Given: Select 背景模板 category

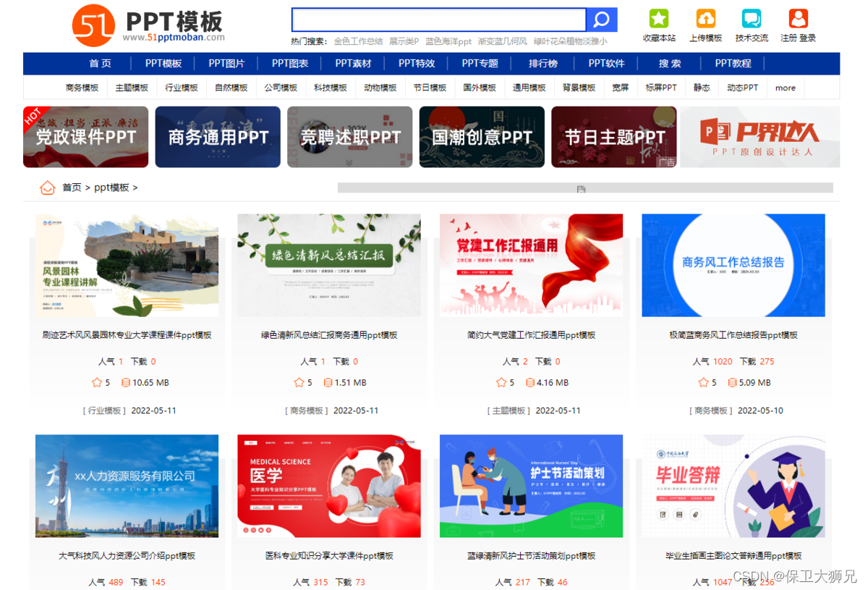Looking at the screenshot, I should [x=579, y=88].
